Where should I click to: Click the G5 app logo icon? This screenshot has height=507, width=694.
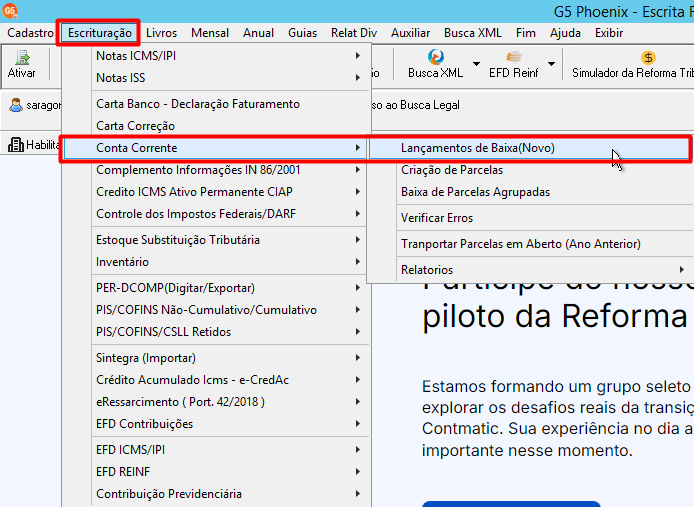10,10
